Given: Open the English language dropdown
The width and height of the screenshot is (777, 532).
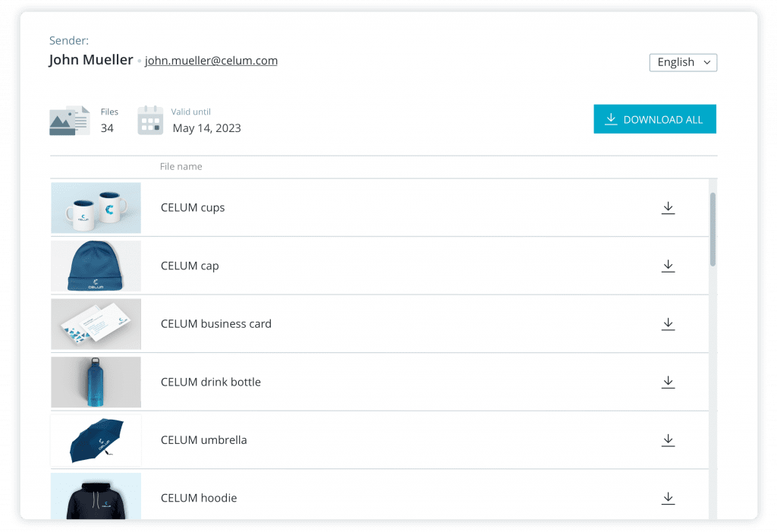Looking at the screenshot, I should click(x=683, y=62).
